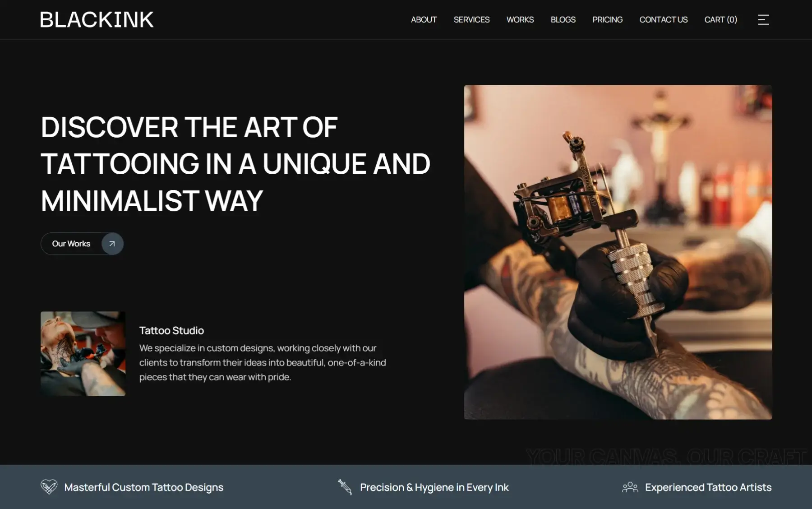Open the Cart (0) link

coord(721,20)
